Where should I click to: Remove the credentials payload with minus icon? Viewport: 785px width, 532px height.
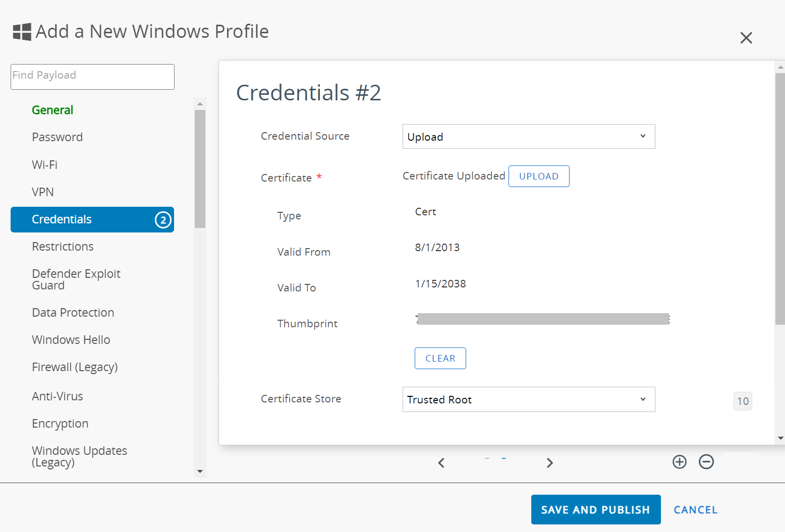[706, 462]
